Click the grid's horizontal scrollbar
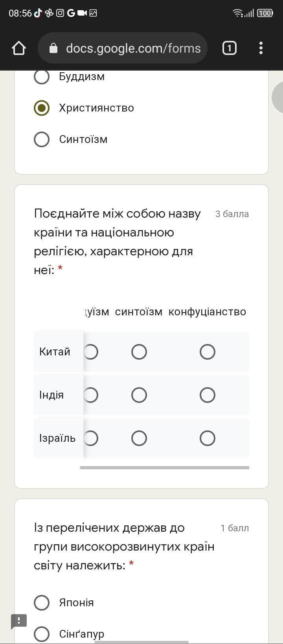The height and width of the screenshot is (644, 283). (x=165, y=468)
